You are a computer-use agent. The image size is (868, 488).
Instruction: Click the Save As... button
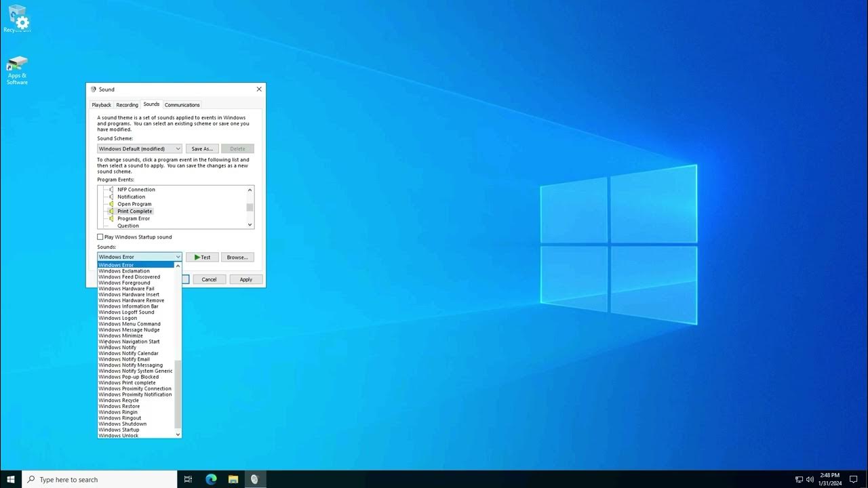tap(202, 148)
